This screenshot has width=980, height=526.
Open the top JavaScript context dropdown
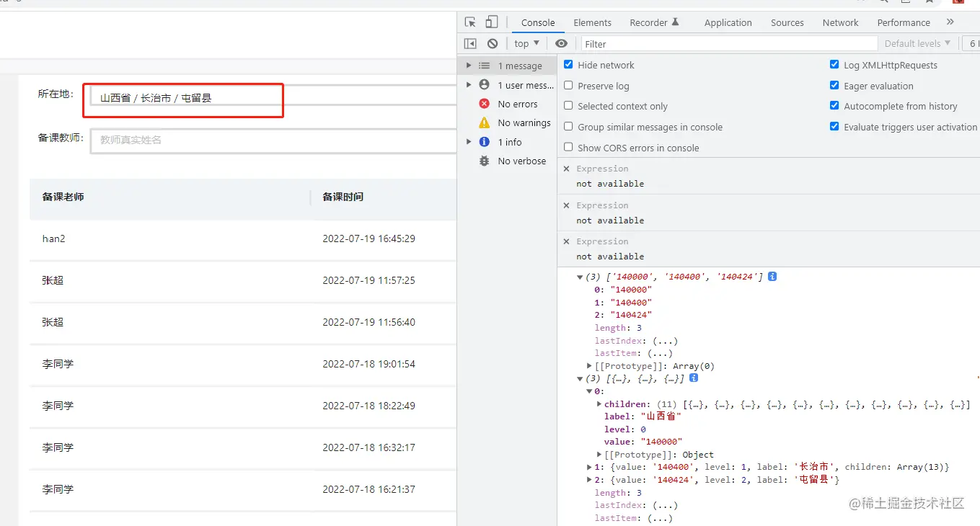(527, 43)
